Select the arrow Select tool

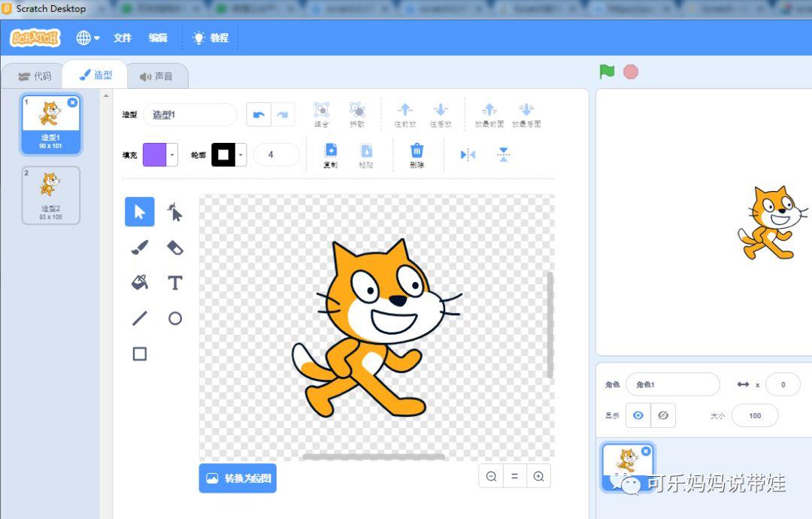click(139, 211)
